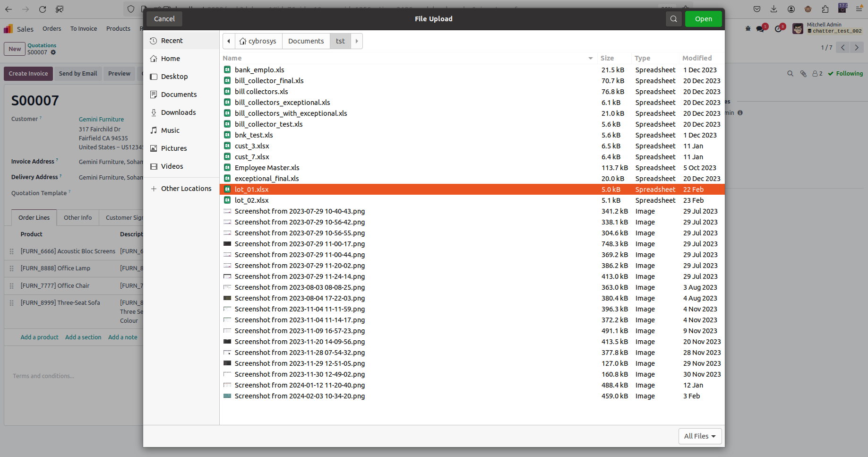Select Recent in the file dialog sidebar

[181, 41]
